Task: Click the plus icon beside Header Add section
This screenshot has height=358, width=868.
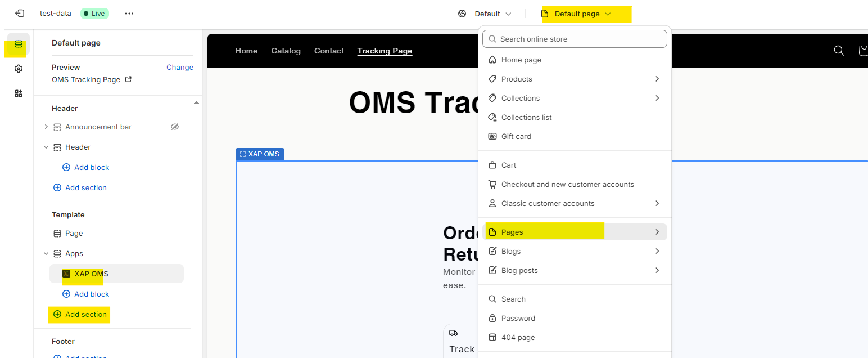Action: coord(57,187)
